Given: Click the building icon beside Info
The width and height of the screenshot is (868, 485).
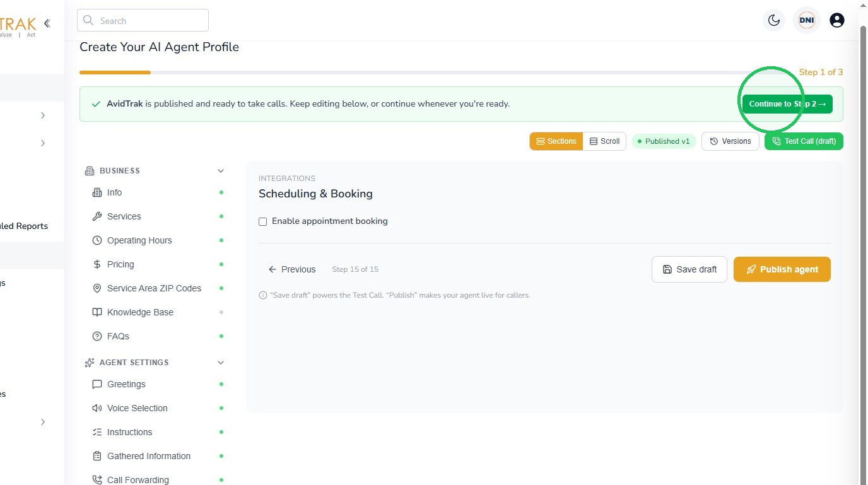Looking at the screenshot, I should (97, 192).
